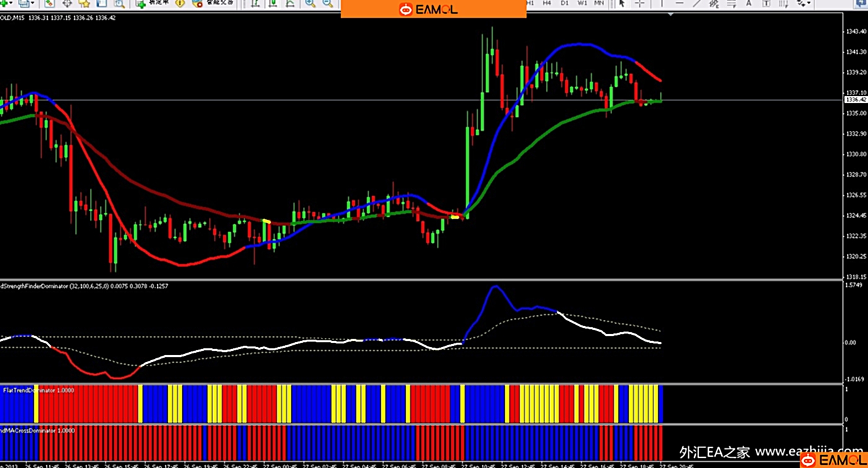Viewport: 868px width, 468px height.
Task: Switch to candlestick chart display
Action: point(273,3)
